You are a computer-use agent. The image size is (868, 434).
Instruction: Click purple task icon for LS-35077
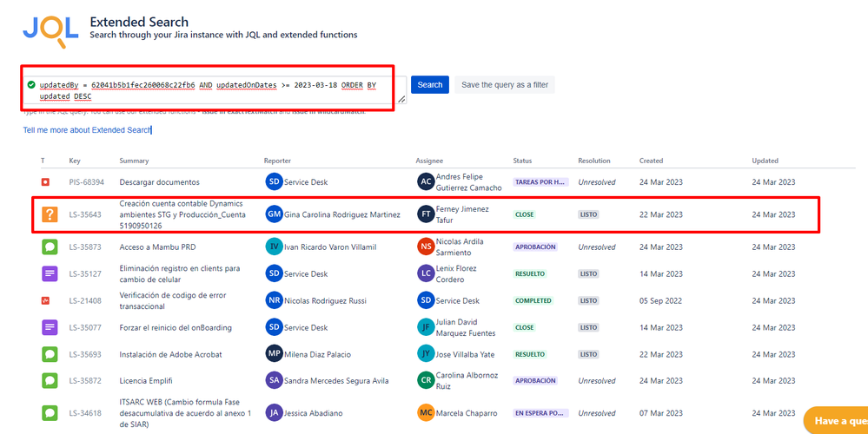pyautogui.click(x=50, y=327)
